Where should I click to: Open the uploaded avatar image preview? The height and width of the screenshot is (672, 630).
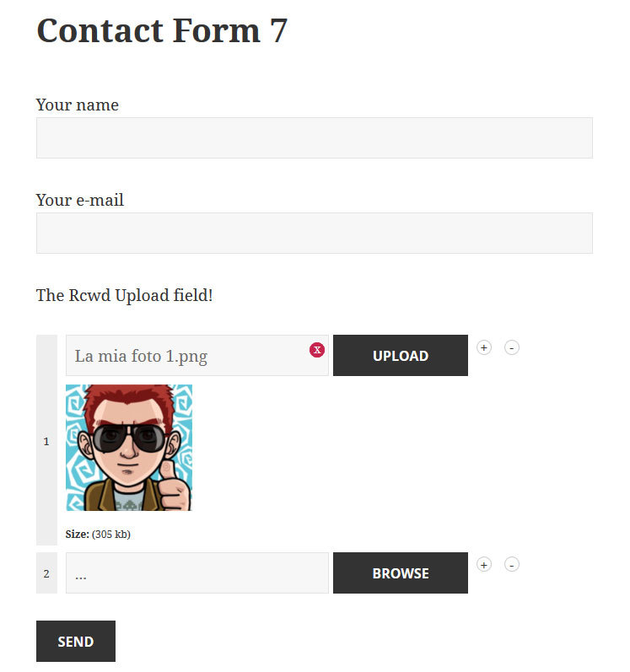coord(129,448)
